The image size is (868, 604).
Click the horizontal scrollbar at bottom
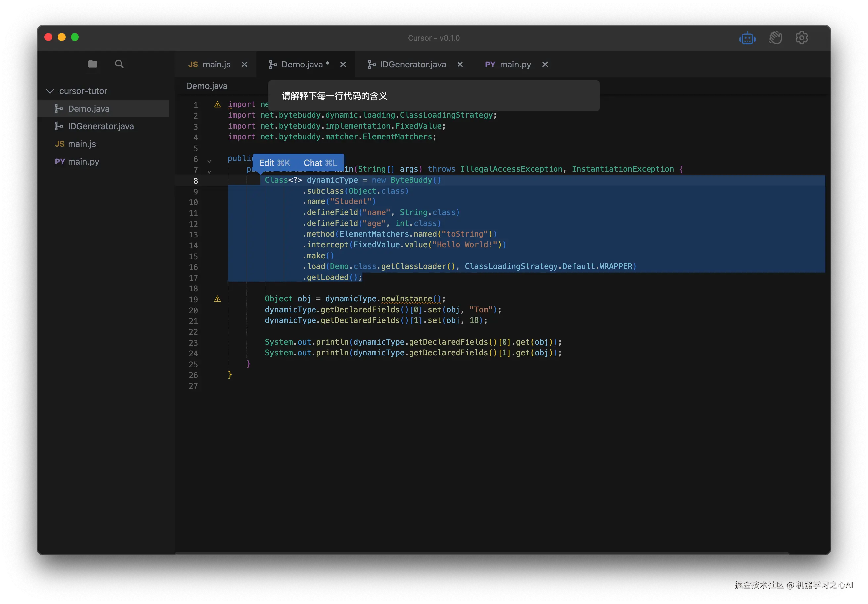click(x=481, y=553)
